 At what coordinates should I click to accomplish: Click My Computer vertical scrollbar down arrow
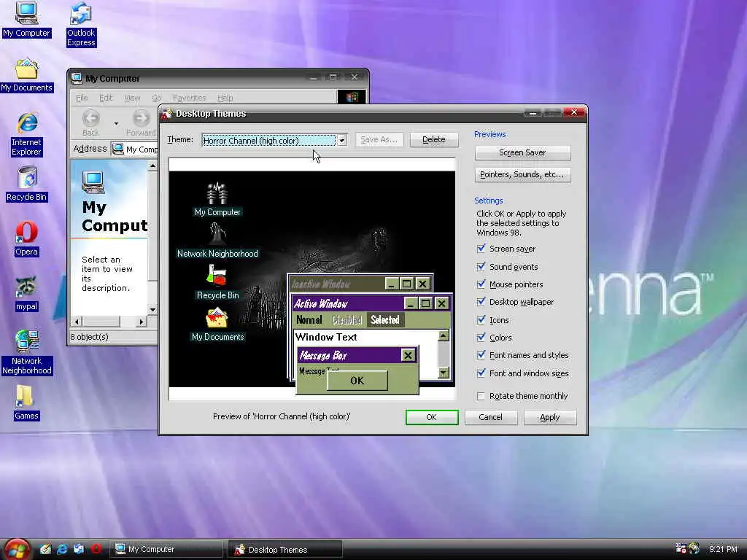pos(152,310)
